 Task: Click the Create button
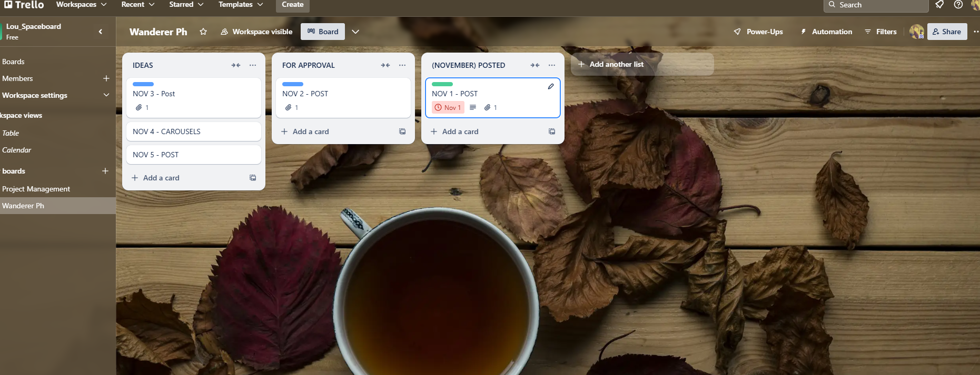[293, 5]
